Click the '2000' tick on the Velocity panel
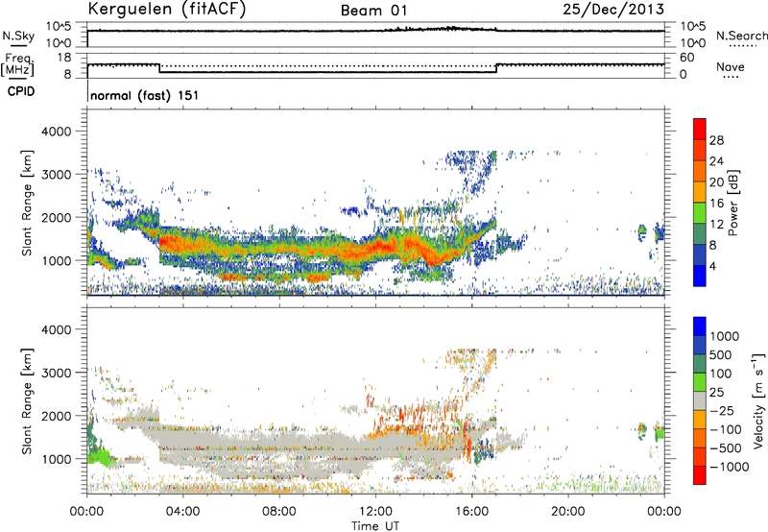768x532 pixels. (57, 416)
